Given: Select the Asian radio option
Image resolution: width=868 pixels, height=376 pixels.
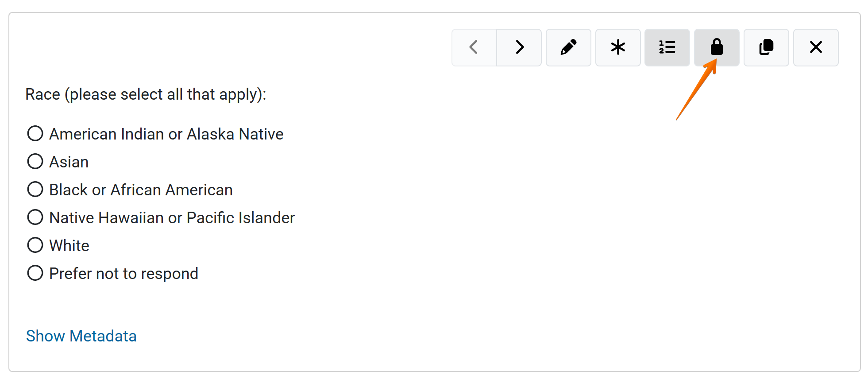Looking at the screenshot, I should 35,161.
